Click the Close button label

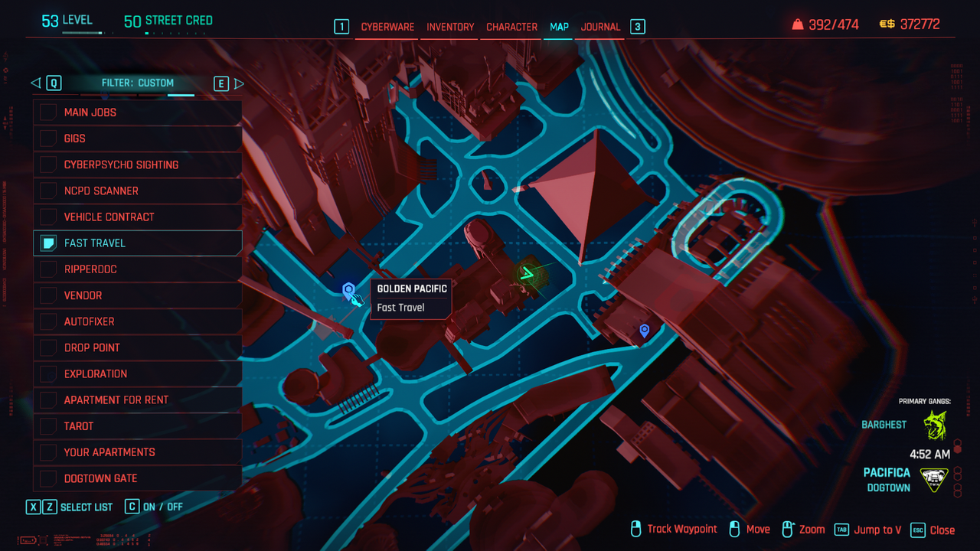click(942, 530)
